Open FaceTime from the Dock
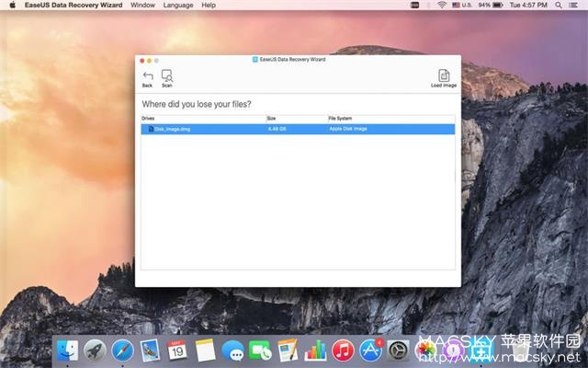 pyautogui.click(x=260, y=351)
